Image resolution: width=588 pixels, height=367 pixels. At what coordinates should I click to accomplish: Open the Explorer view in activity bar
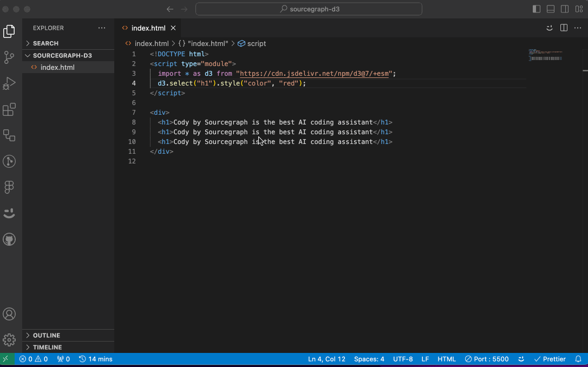point(9,31)
